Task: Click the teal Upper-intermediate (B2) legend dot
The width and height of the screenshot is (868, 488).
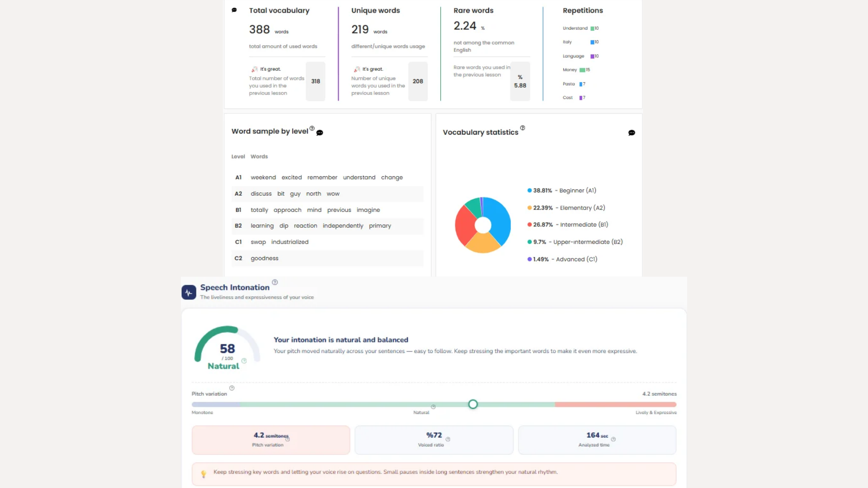Action: point(529,242)
